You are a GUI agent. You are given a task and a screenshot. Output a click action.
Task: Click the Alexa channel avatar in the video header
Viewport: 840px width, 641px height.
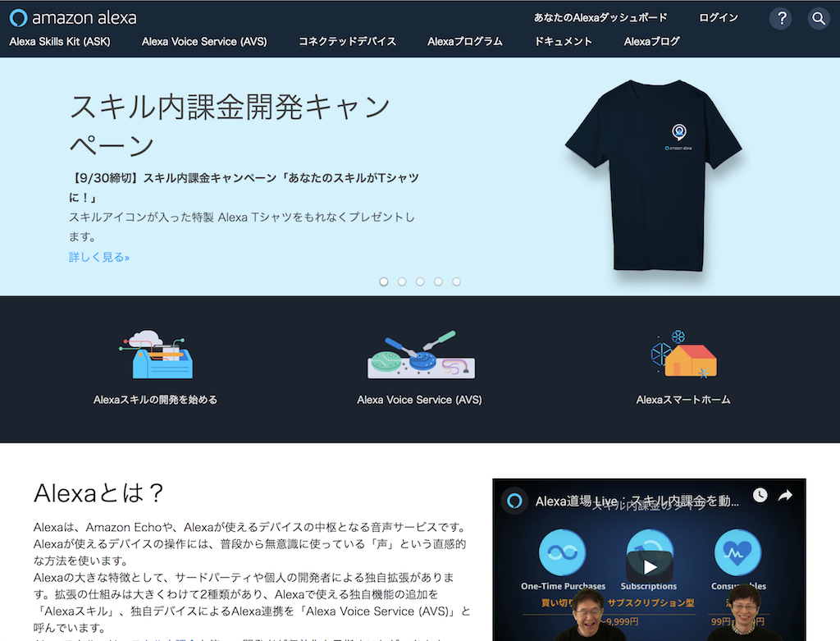tap(514, 501)
